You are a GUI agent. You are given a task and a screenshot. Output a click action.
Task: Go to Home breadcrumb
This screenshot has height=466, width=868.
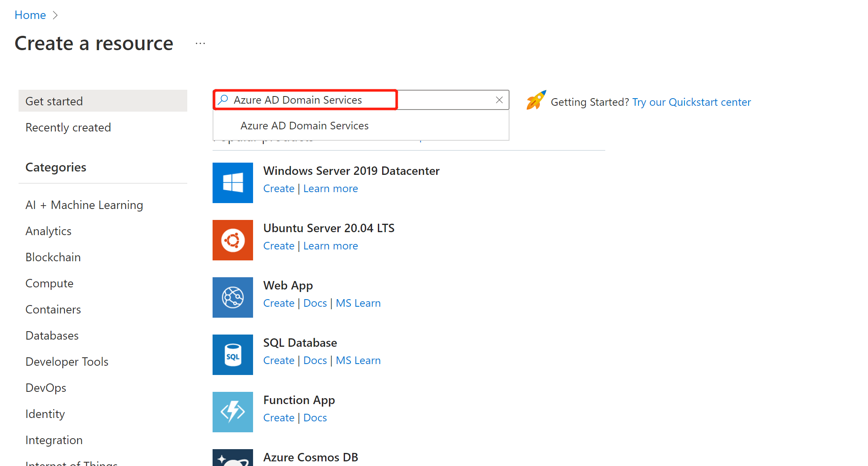pos(30,15)
